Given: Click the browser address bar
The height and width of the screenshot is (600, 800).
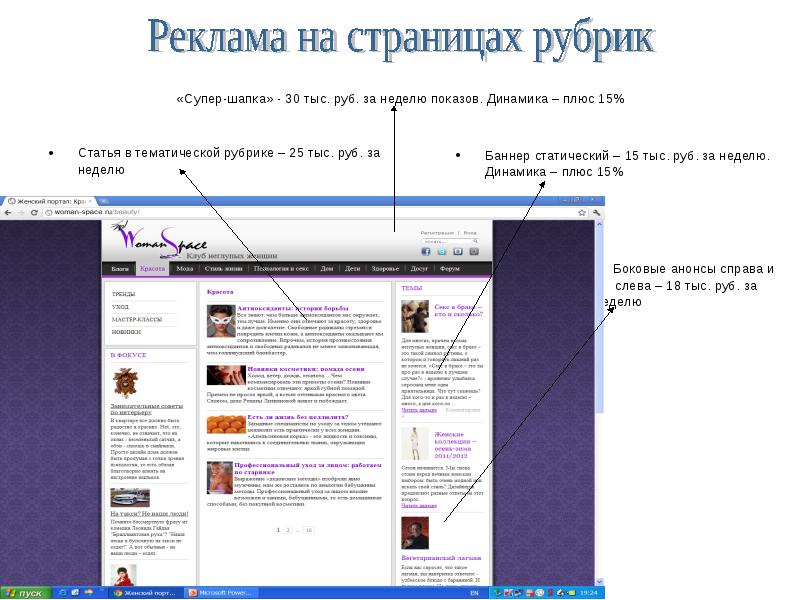Looking at the screenshot, I should [x=300, y=213].
